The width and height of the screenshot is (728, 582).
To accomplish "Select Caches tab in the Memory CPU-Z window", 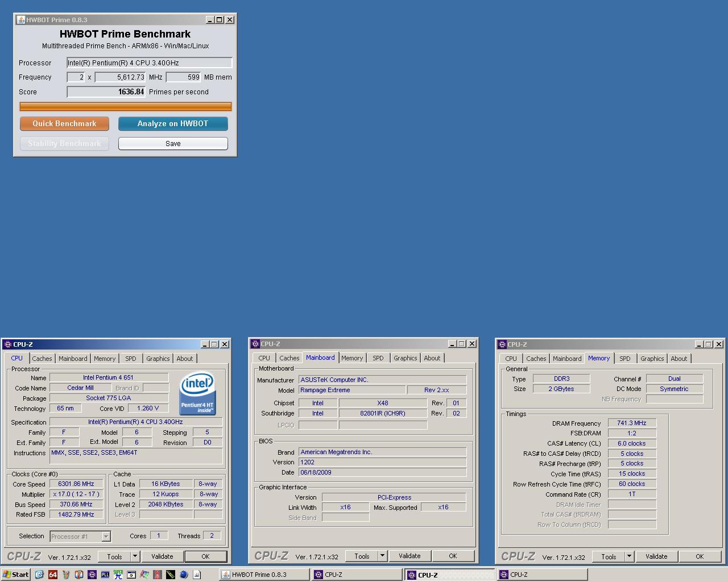I will pos(536,359).
